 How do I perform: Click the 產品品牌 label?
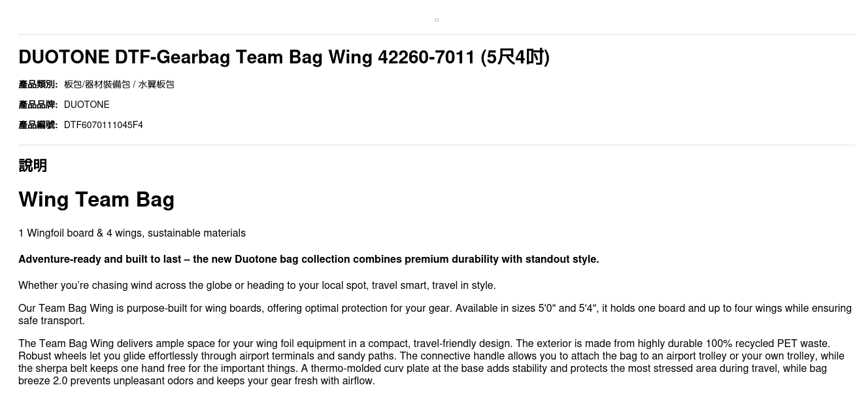coord(38,105)
